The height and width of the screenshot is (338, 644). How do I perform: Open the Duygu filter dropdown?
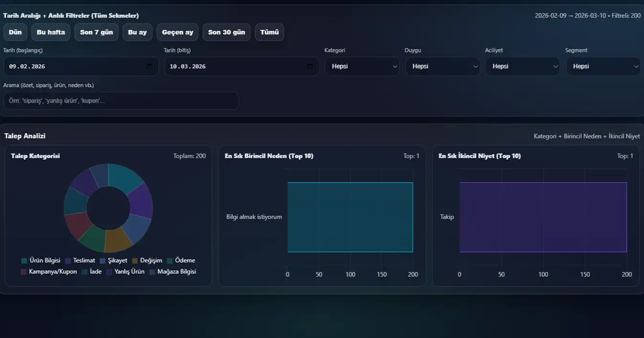coord(442,67)
